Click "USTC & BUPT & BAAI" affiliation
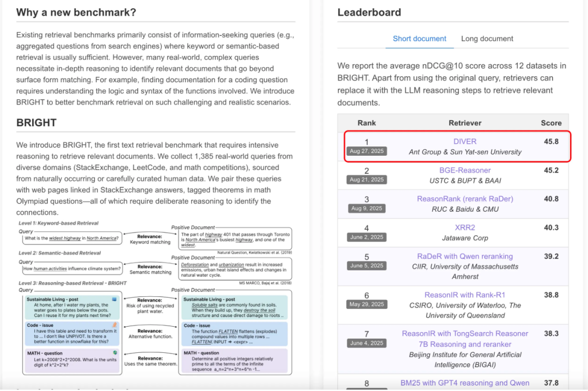588x391 pixels. 464,181
